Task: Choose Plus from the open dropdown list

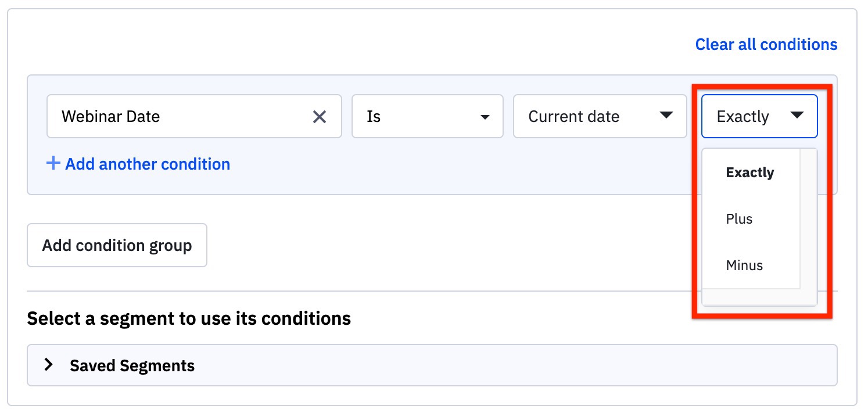Action: click(739, 219)
